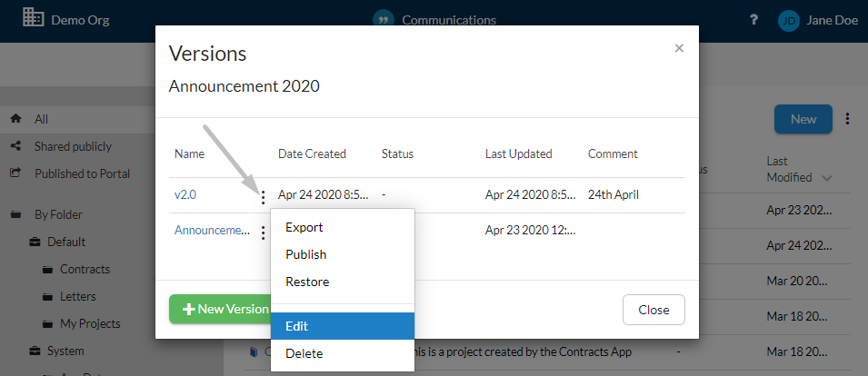Click the Announcement 2020 subtitle
The image size is (868, 376).
(244, 86)
